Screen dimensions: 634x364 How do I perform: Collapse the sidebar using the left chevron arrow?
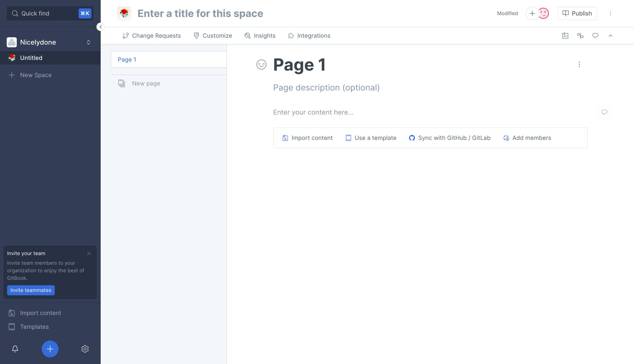tap(100, 27)
